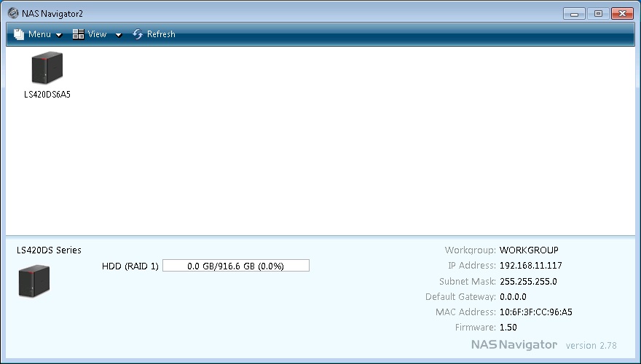Select the LS420DS6A5 NAS device icon
The image size is (641, 364).
[x=47, y=68]
